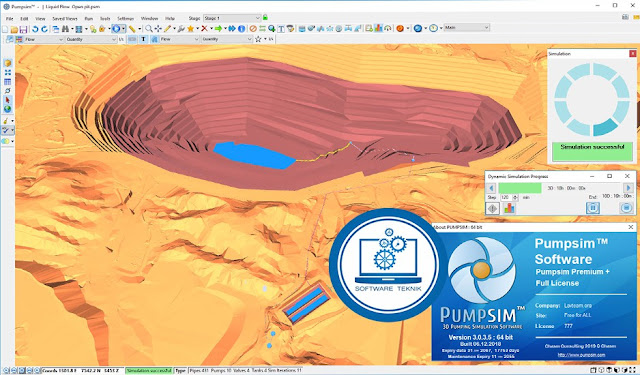Screen dimensions: 640x375
Task: Open the File menu
Action: (9, 18)
